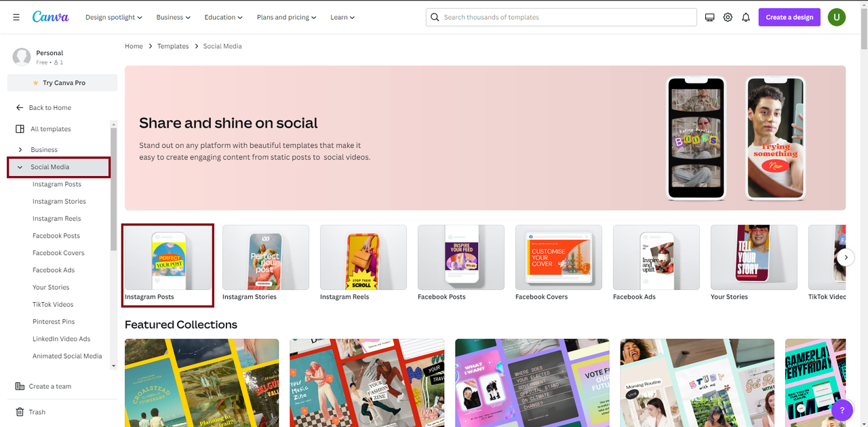868x427 pixels.
Task: Open the Learn dropdown
Action: 342,17
